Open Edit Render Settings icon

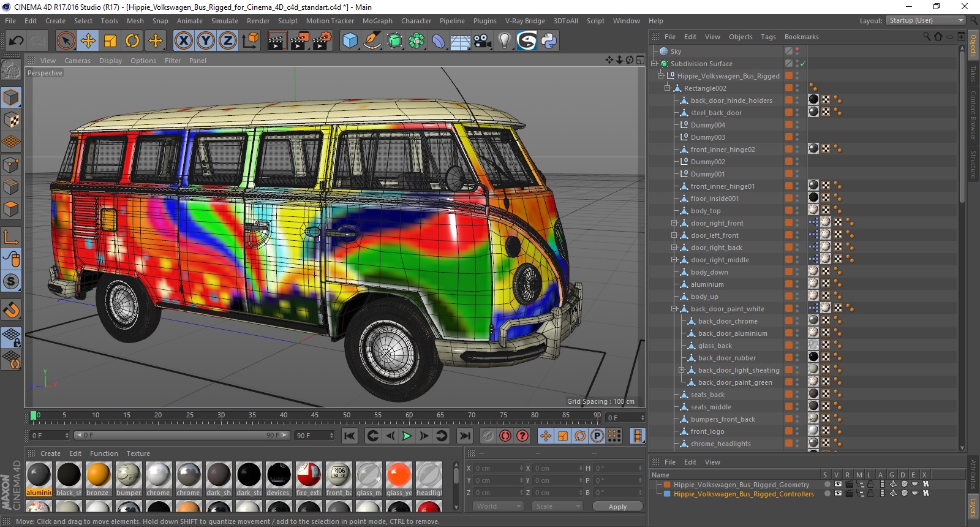(x=322, y=41)
